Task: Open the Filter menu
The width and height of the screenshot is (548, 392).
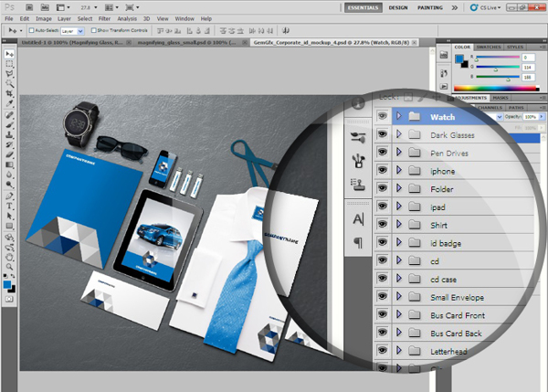Action: [x=104, y=19]
